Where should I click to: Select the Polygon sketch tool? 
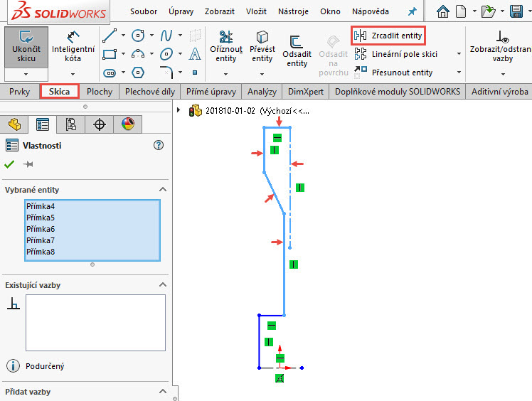pyautogui.click(x=138, y=73)
